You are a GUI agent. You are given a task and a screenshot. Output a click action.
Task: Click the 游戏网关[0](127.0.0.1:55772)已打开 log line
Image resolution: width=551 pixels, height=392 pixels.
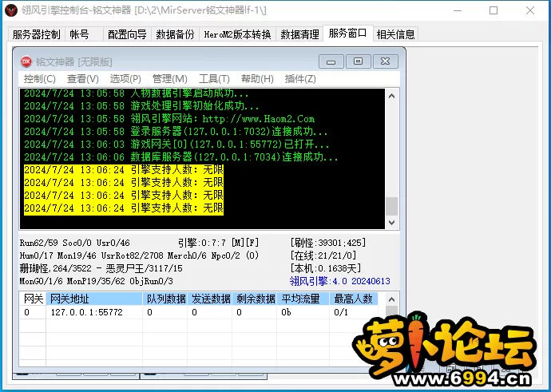point(176,145)
